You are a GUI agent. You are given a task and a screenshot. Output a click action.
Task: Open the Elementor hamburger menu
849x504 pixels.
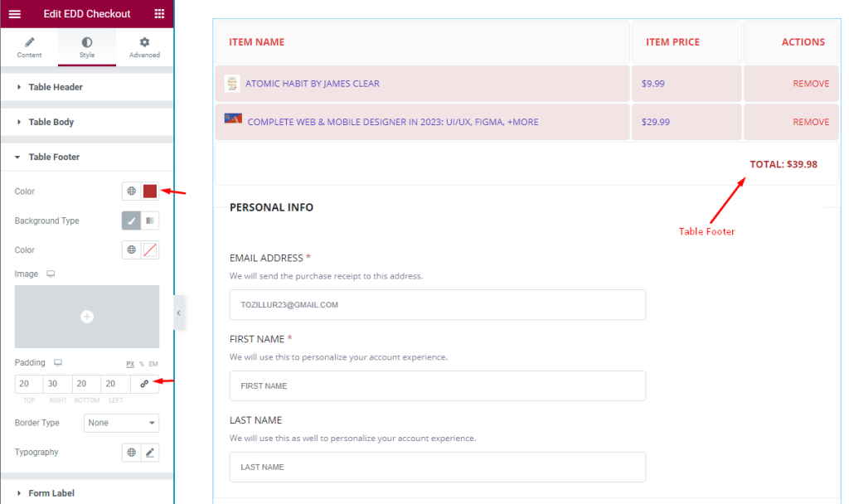(x=15, y=14)
